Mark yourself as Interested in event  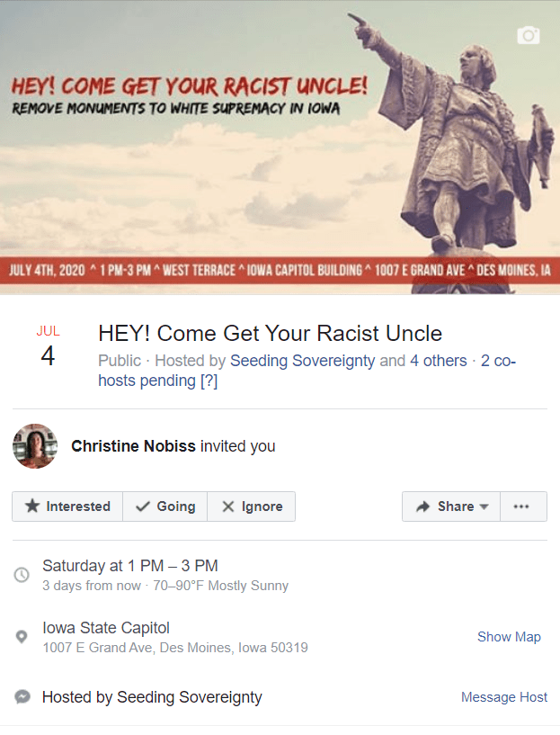point(67,506)
